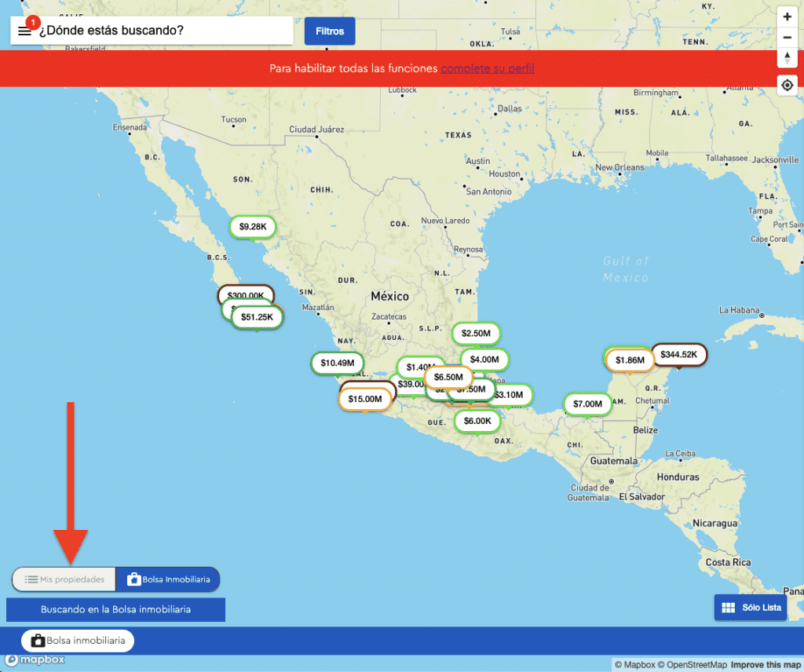The height and width of the screenshot is (672, 804).
Task: Click the Bolsa inmobiliaria chip in bottom bar
Action: (x=78, y=641)
